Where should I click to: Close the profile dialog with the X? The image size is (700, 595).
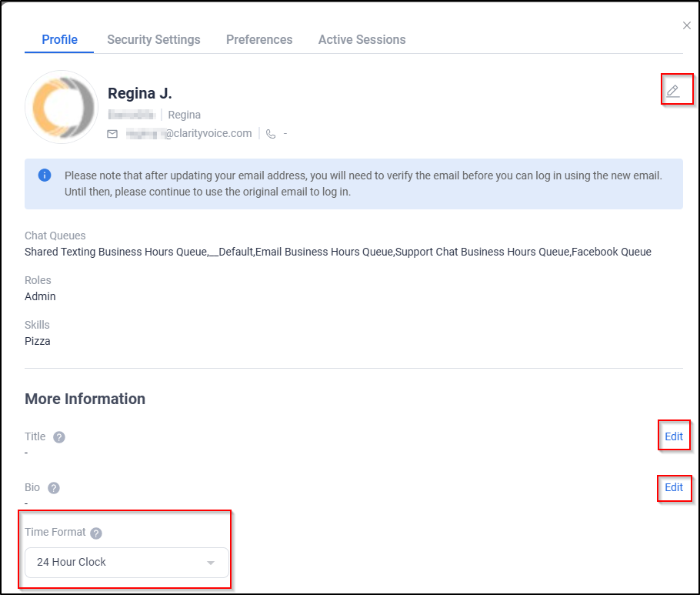[x=686, y=26]
